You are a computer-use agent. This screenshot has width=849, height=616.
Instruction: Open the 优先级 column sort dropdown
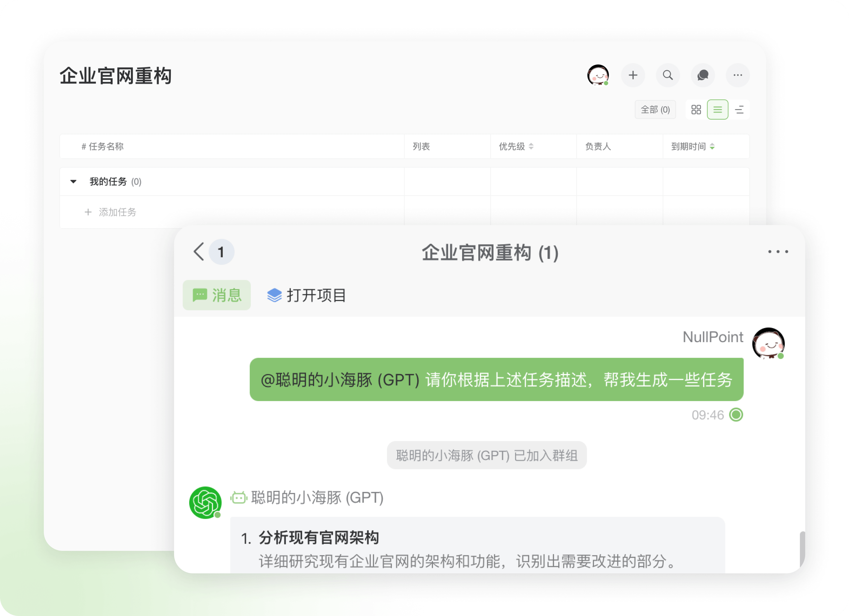click(532, 146)
